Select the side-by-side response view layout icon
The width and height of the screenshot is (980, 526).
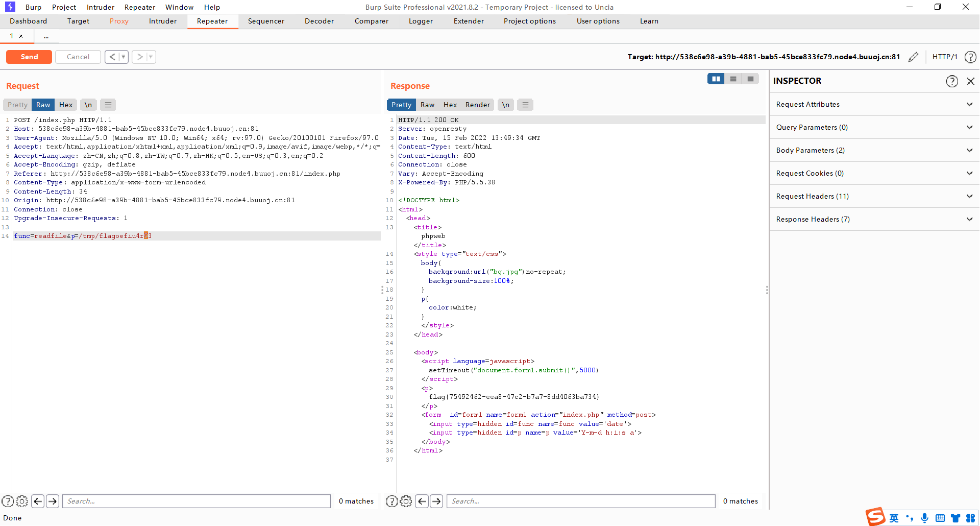[716, 79]
